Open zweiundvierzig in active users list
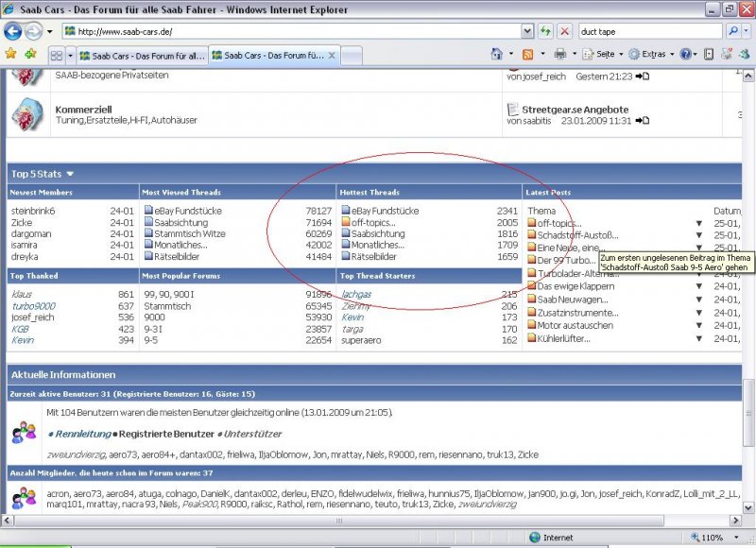 tap(77, 454)
